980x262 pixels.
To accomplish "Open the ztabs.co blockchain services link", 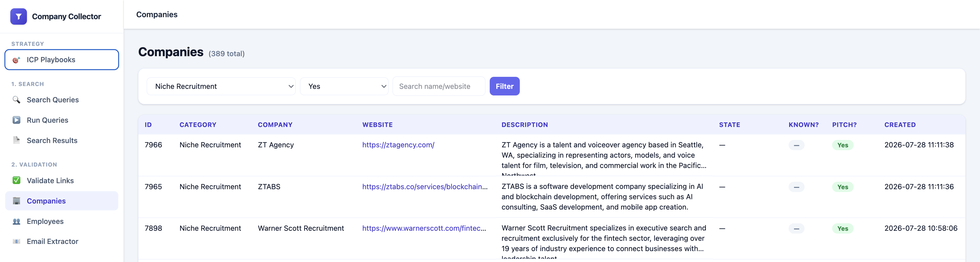I will (x=425, y=187).
